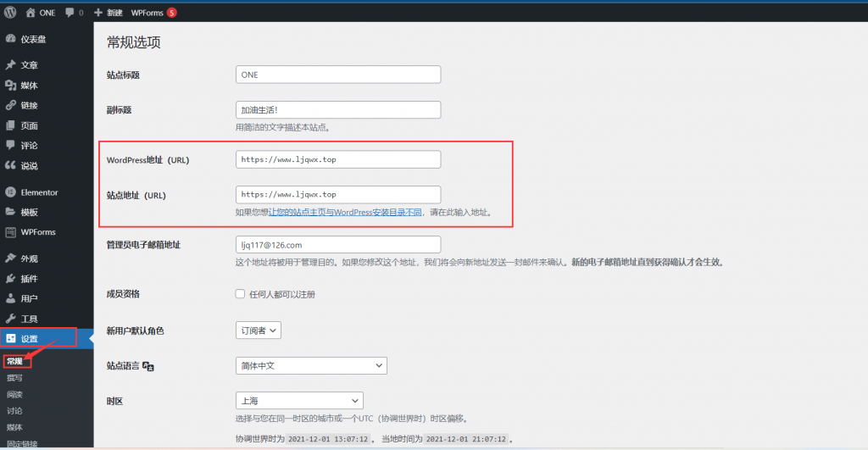Image resolution: width=868 pixels, height=450 pixels.
Task: Click the site homepage differs directory link
Action: point(345,213)
